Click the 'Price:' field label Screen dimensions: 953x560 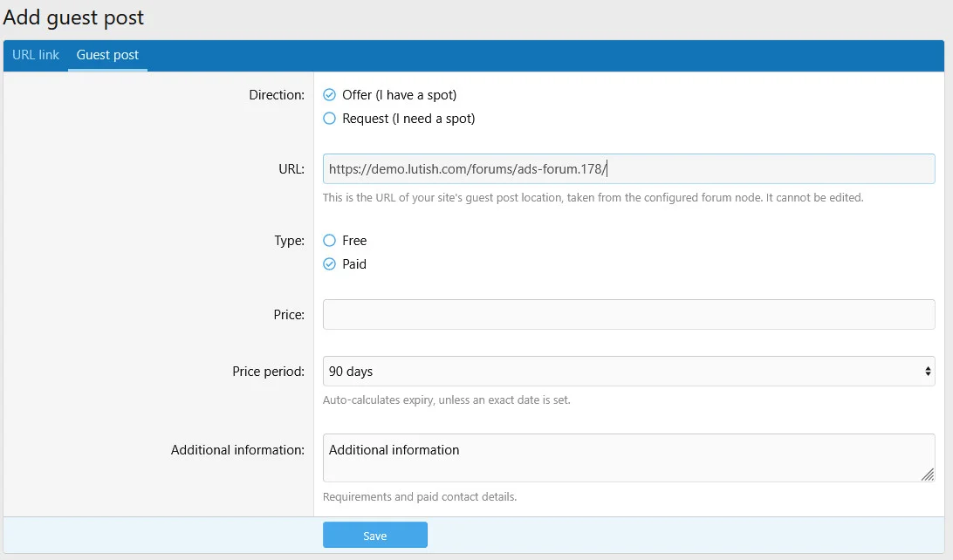point(289,315)
